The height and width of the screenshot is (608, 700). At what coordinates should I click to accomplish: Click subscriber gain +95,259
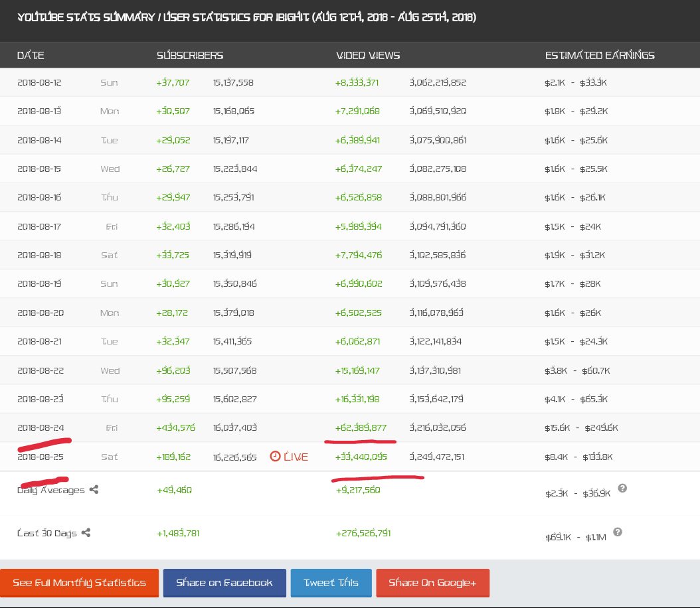173,399
